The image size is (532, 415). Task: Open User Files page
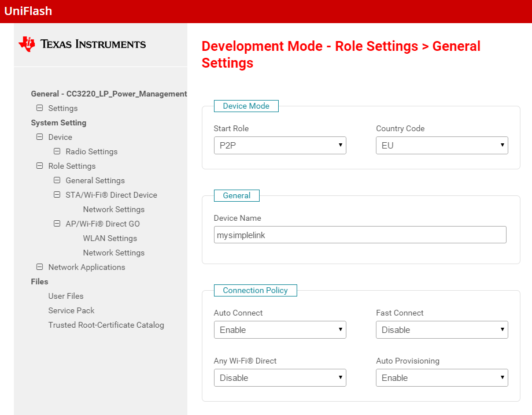click(66, 296)
